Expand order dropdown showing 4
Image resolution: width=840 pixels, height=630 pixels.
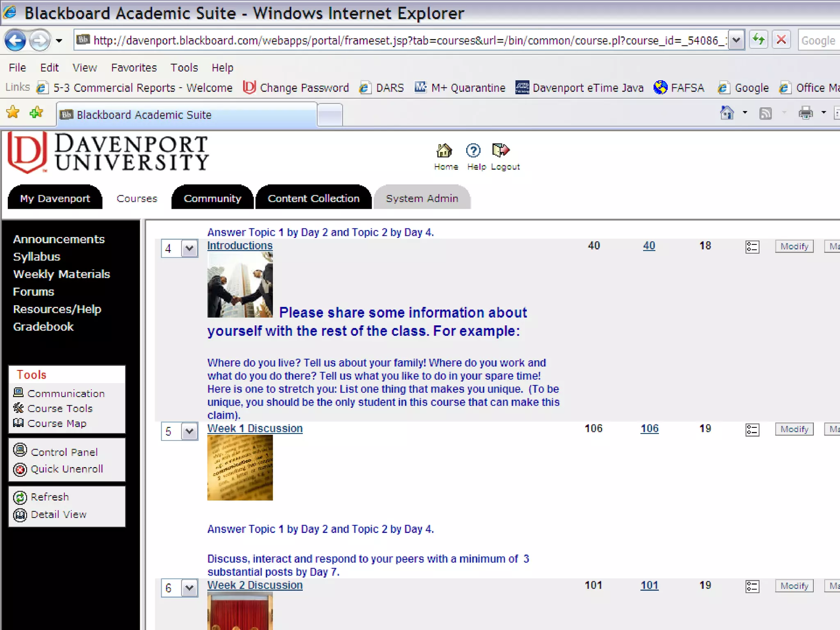coord(189,249)
